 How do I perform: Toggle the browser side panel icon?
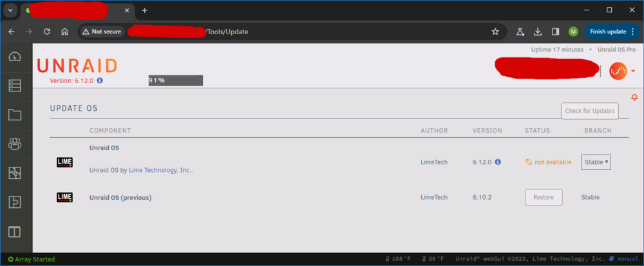(555, 32)
